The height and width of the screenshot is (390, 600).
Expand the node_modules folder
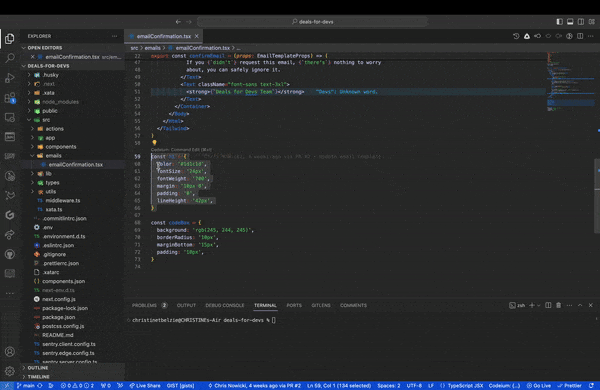(x=29, y=102)
